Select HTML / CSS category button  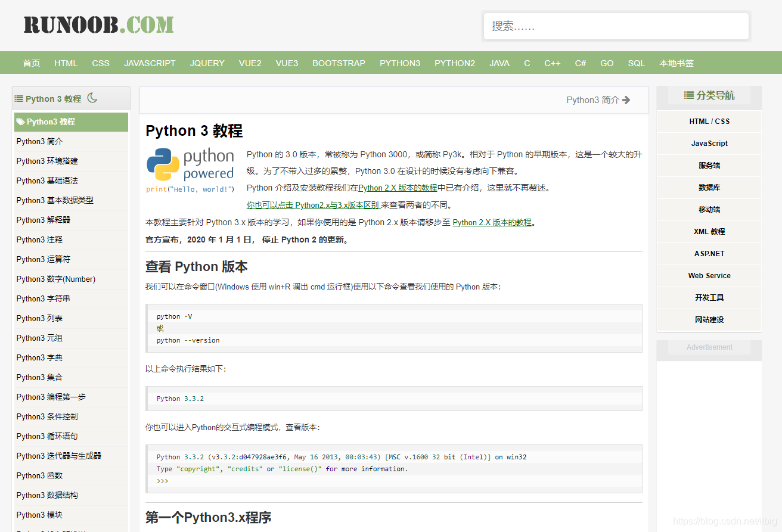709,122
